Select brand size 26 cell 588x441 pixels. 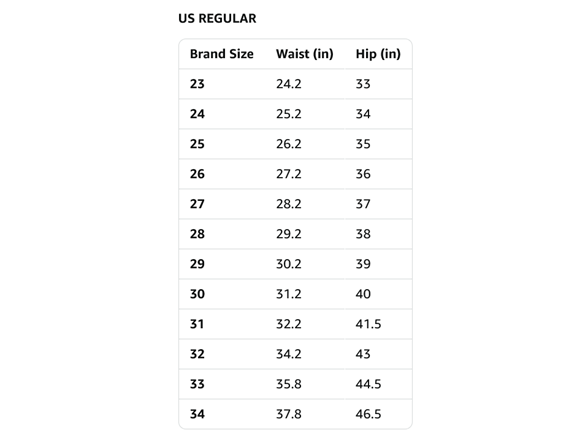(197, 174)
